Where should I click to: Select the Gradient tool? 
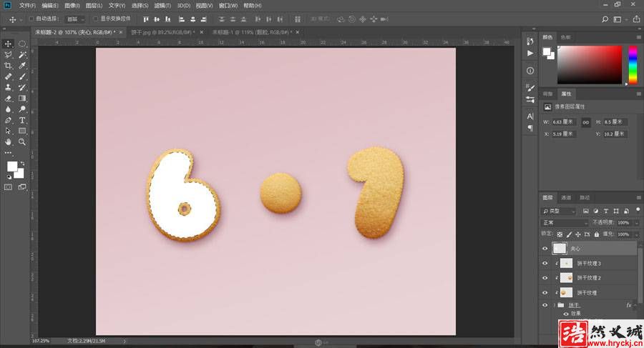click(x=22, y=99)
